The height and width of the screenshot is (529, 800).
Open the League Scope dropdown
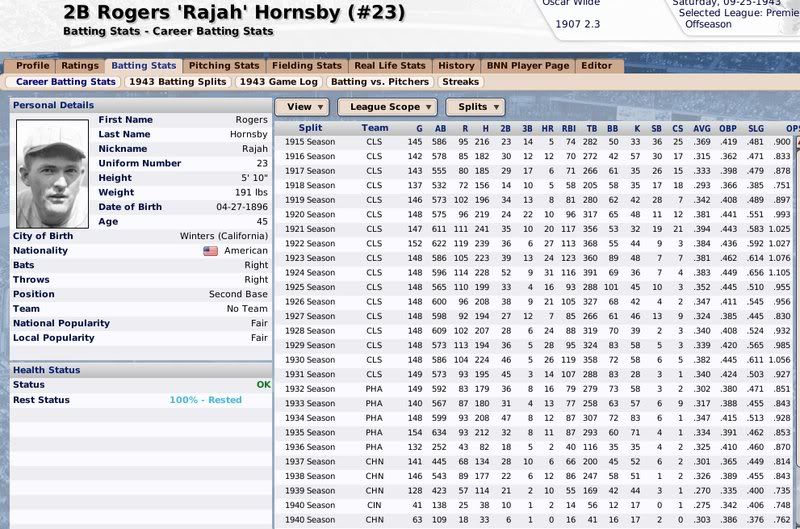(x=387, y=106)
